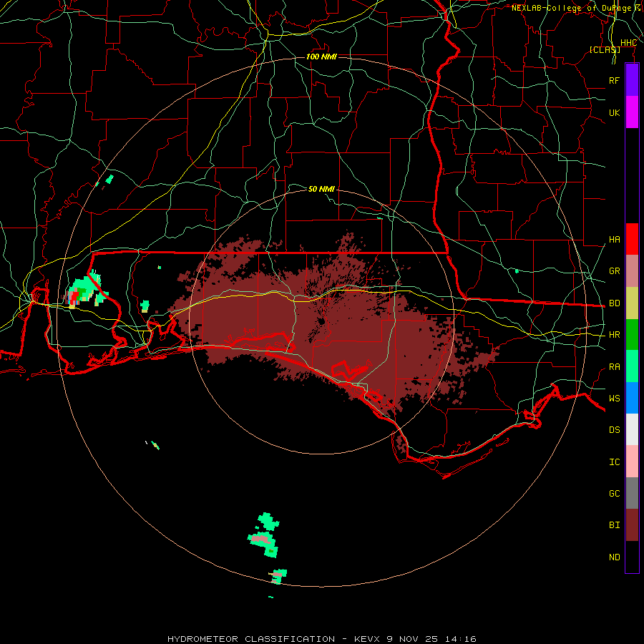The image size is (644, 644).
Task: Click the '14:16' timestamp text
Action: point(462,639)
